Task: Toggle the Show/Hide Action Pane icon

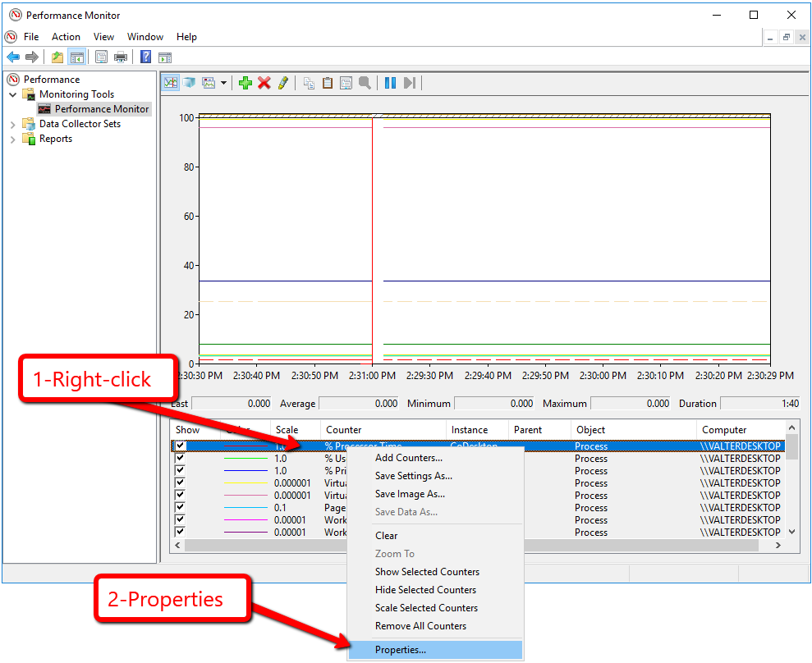Action: pyautogui.click(x=165, y=57)
